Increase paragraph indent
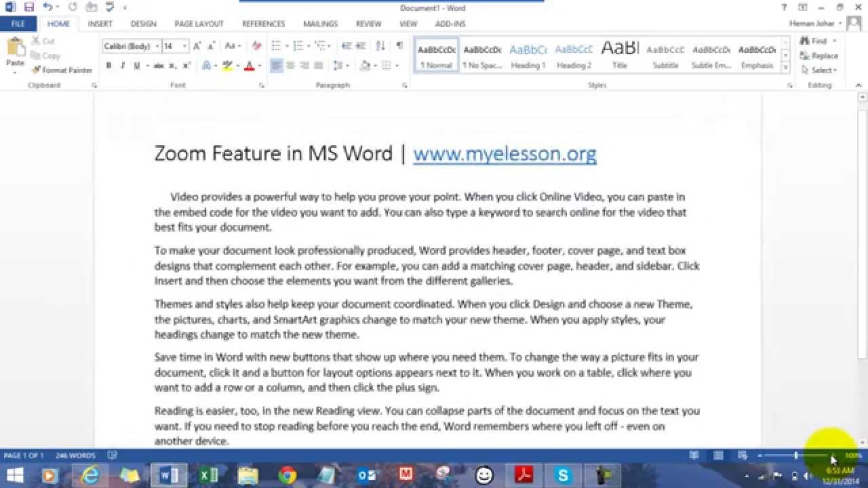 (360, 46)
